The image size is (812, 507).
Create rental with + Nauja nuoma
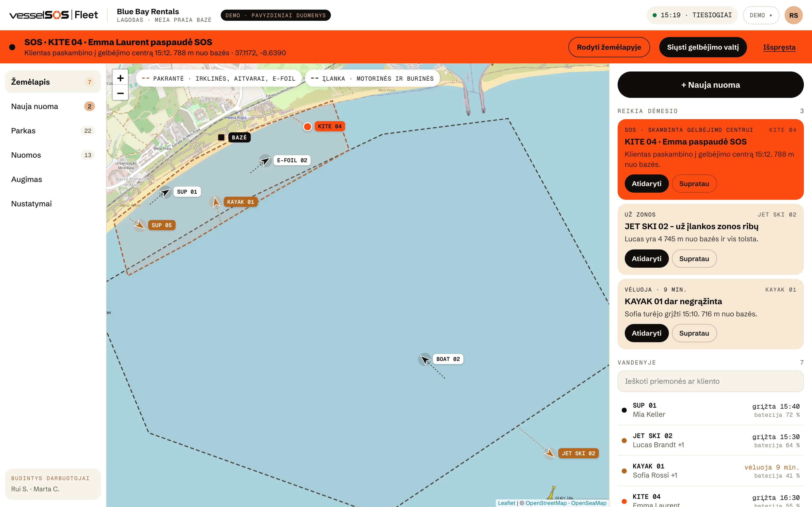(710, 85)
